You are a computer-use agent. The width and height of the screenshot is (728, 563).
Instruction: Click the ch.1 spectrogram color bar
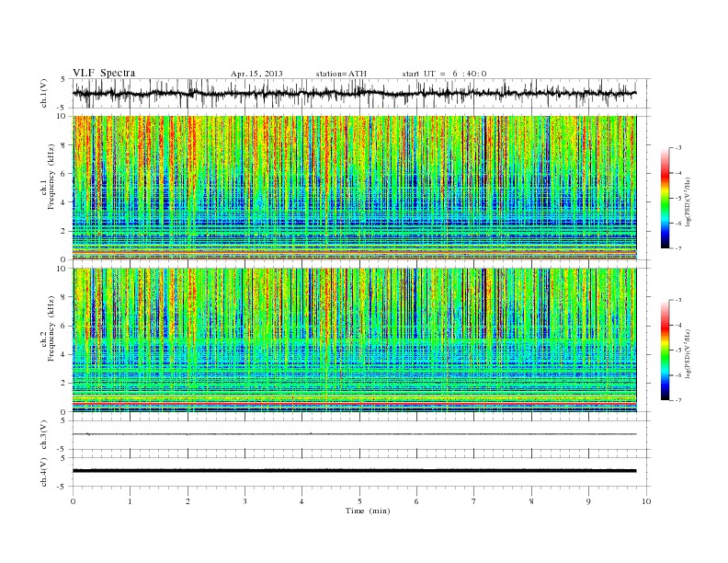pos(665,198)
